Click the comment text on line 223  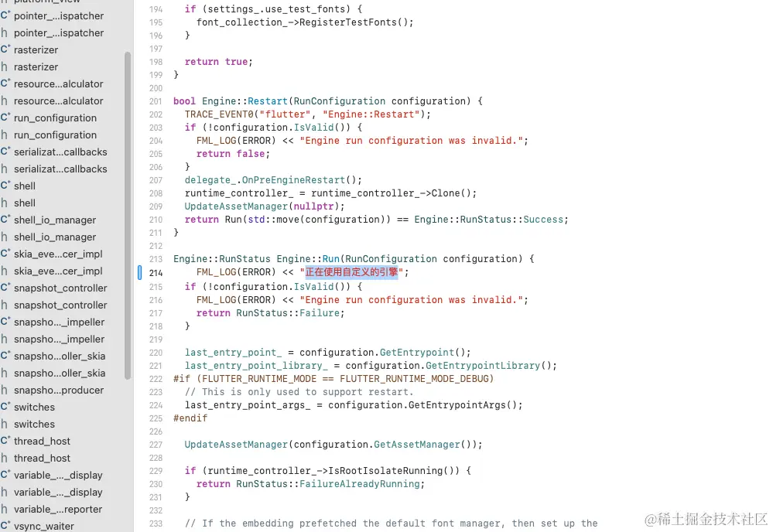pos(299,391)
